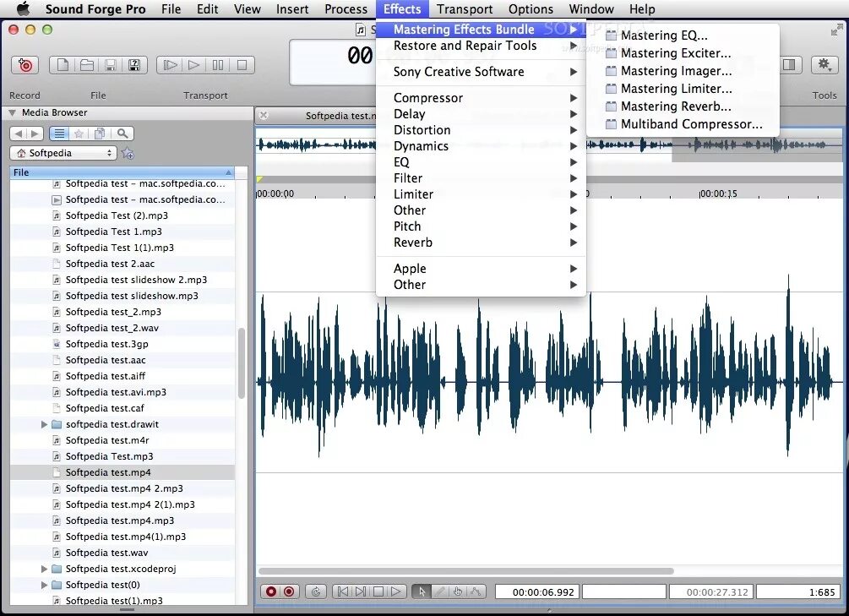Open the EQ effects submenu

pyautogui.click(x=481, y=162)
